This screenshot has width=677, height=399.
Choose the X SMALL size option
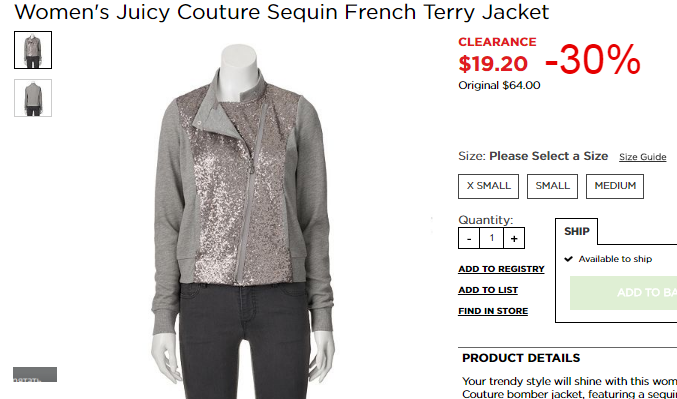488,186
